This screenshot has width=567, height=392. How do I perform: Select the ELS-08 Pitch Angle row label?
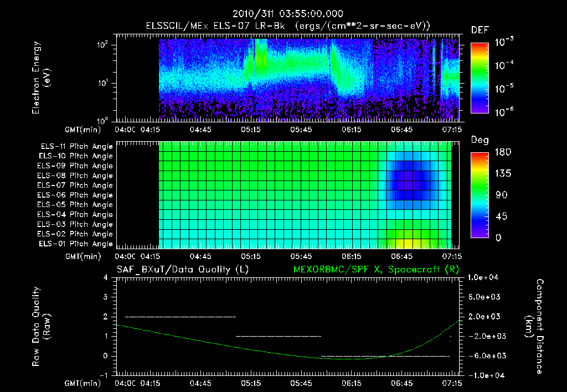pyautogui.click(x=75, y=176)
